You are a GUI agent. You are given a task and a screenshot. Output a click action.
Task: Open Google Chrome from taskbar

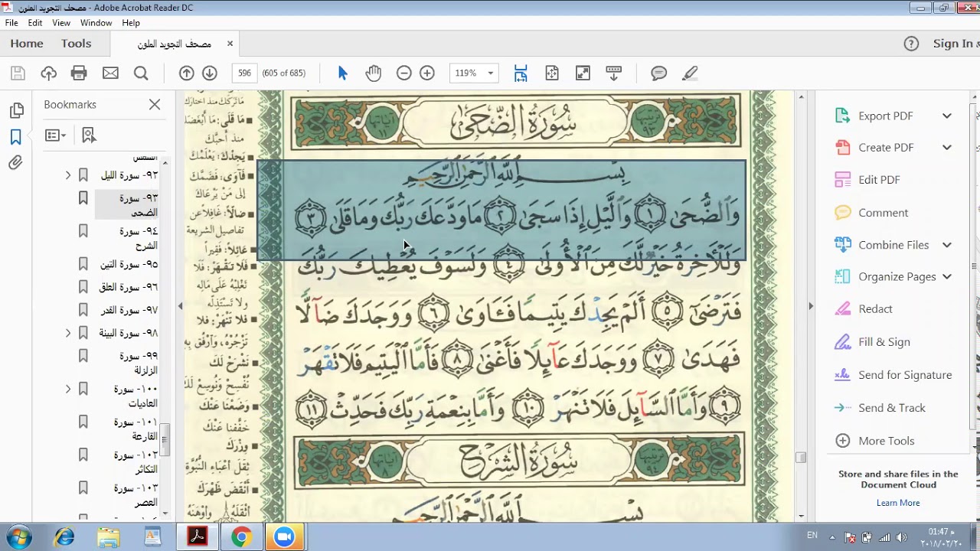(x=241, y=537)
